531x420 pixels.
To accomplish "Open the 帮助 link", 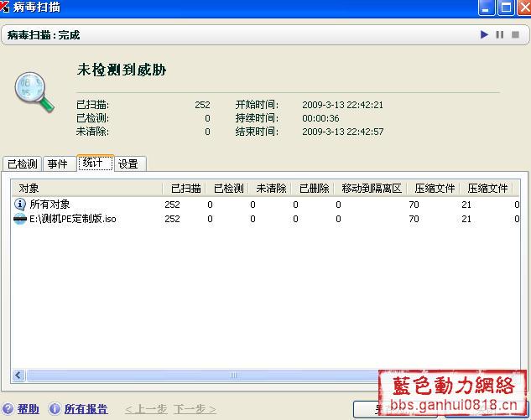I will pyautogui.click(x=29, y=409).
